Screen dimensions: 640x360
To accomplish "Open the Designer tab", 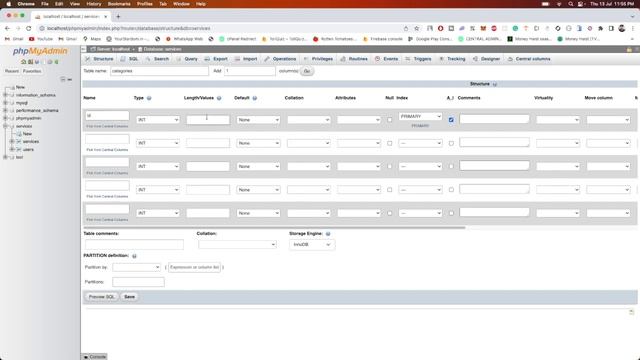I will (487, 59).
